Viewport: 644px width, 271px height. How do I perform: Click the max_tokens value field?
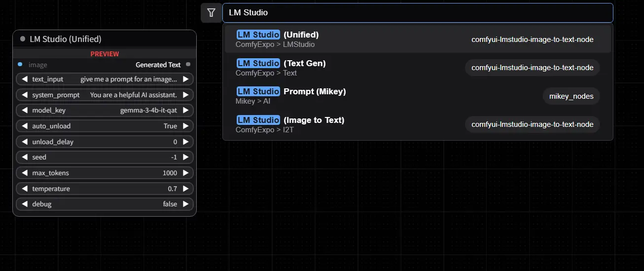coord(105,173)
